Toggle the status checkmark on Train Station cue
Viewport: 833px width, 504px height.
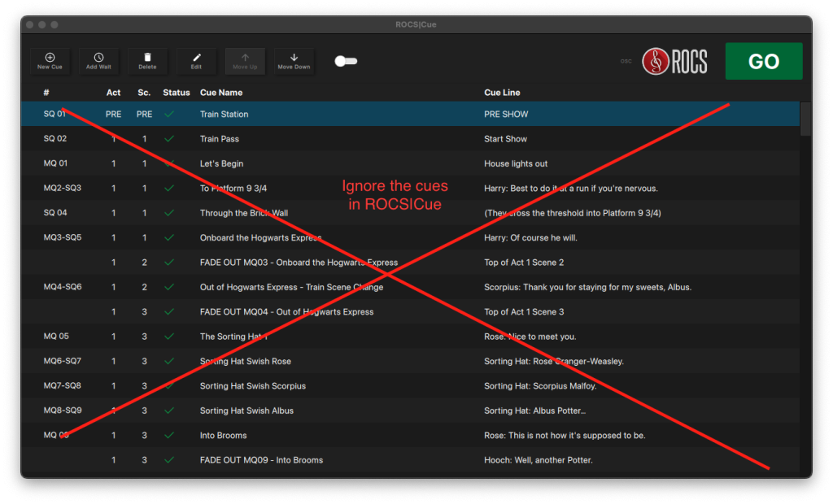169,114
